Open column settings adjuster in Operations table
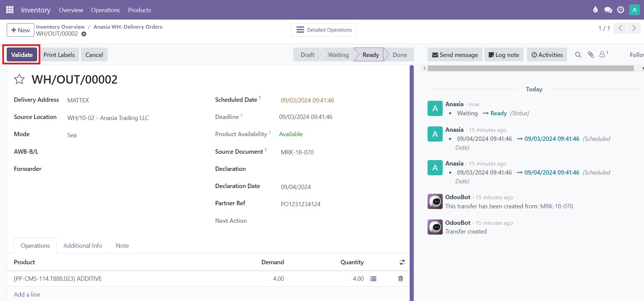644x301 pixels. [x=402, y=262]
